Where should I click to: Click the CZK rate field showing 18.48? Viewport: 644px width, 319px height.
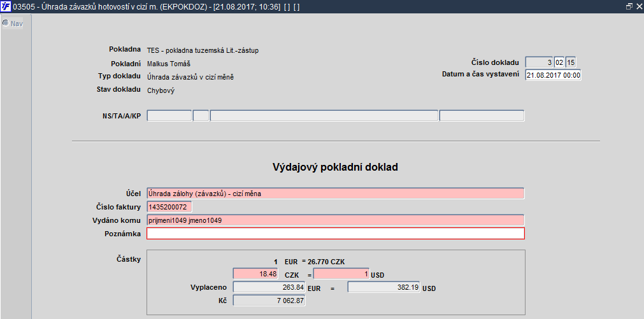point(255,274)
